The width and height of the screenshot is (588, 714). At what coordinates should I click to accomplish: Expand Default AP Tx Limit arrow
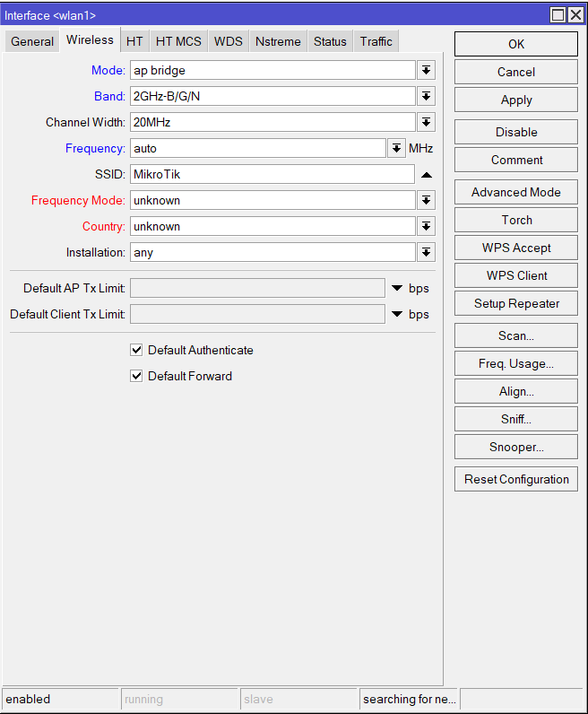click(397, 288)
